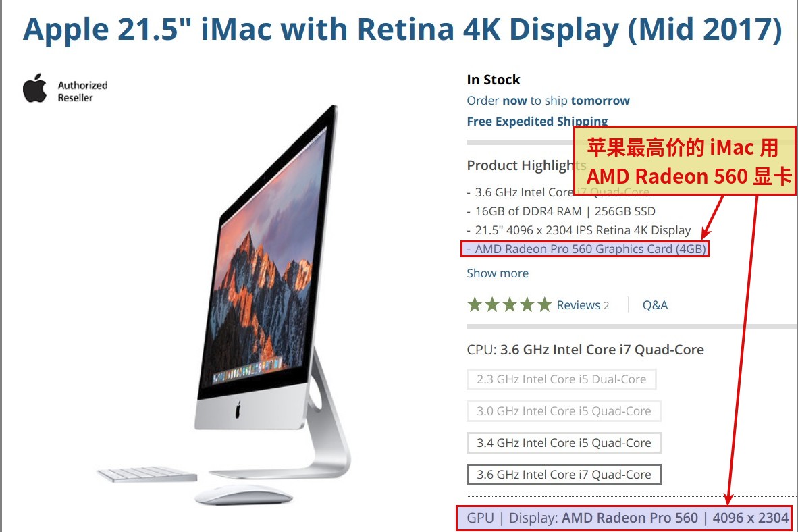Screen dimensions: 798x532
Task: Click the Magic Mouse in product photo
Action: point(244,494)
